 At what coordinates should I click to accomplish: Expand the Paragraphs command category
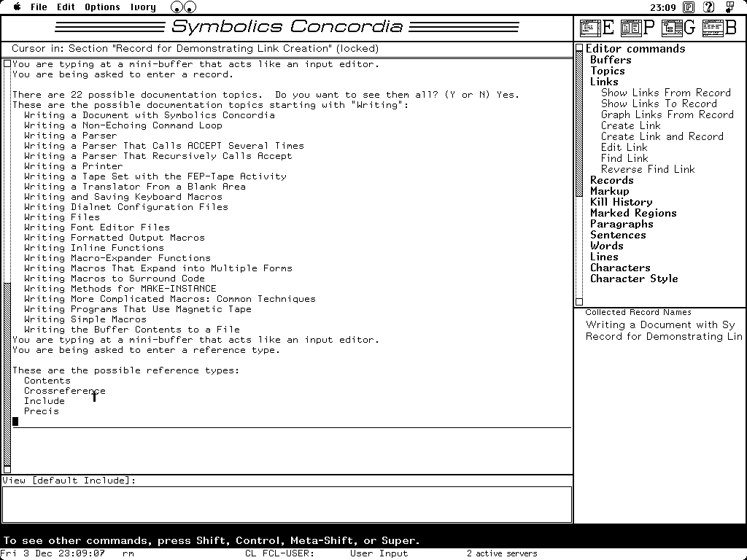[622, 225]
